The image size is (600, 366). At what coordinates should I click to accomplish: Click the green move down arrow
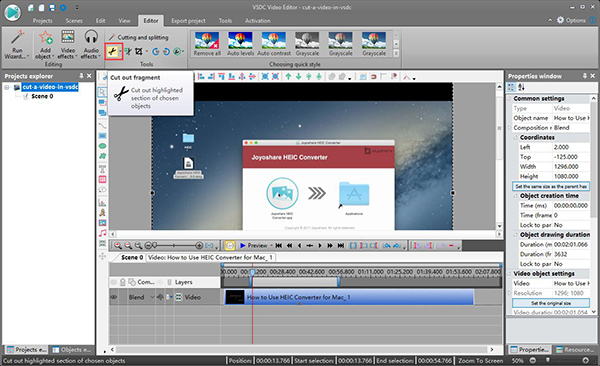click(x=298, y=77)
